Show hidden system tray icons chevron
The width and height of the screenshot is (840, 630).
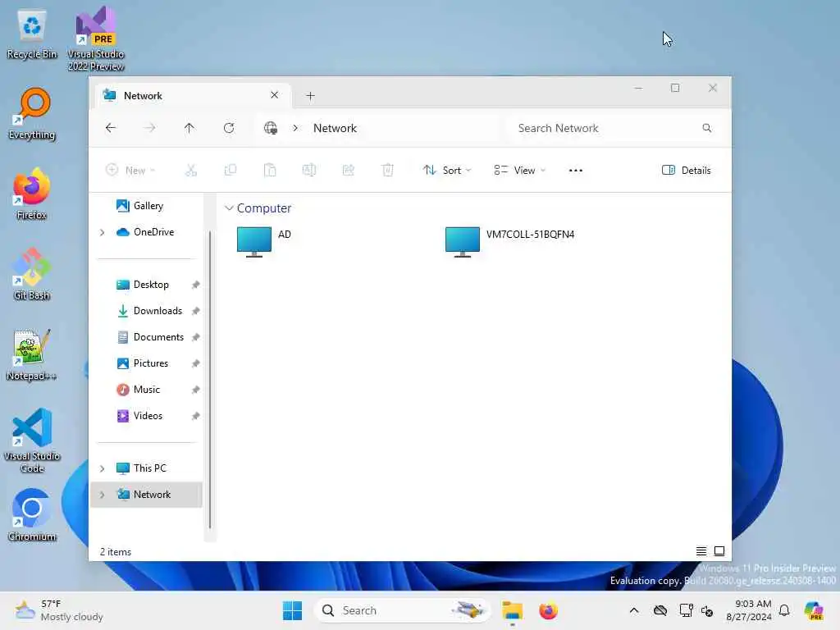tap(634, 610)
